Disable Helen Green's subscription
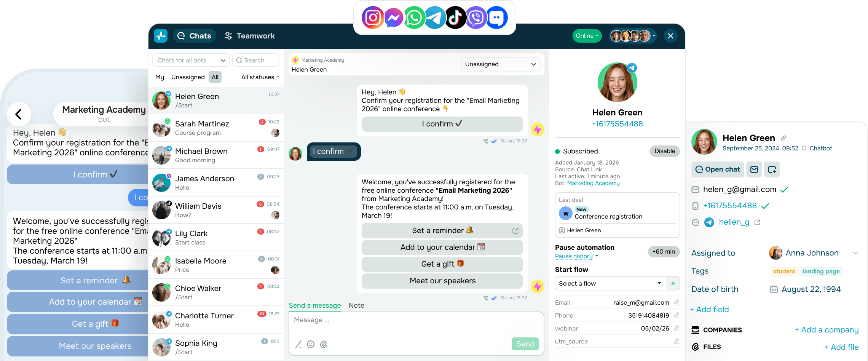The image size is (868, 361). tap(664, 151)
